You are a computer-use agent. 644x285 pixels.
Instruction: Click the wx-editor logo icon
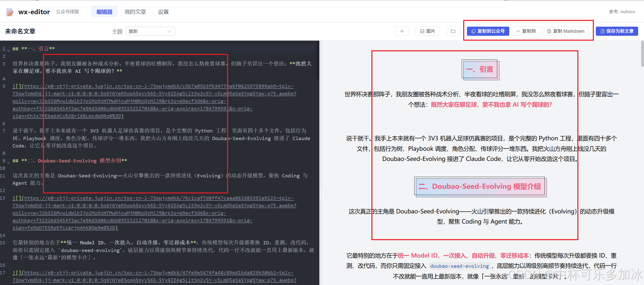pos(10,12)
